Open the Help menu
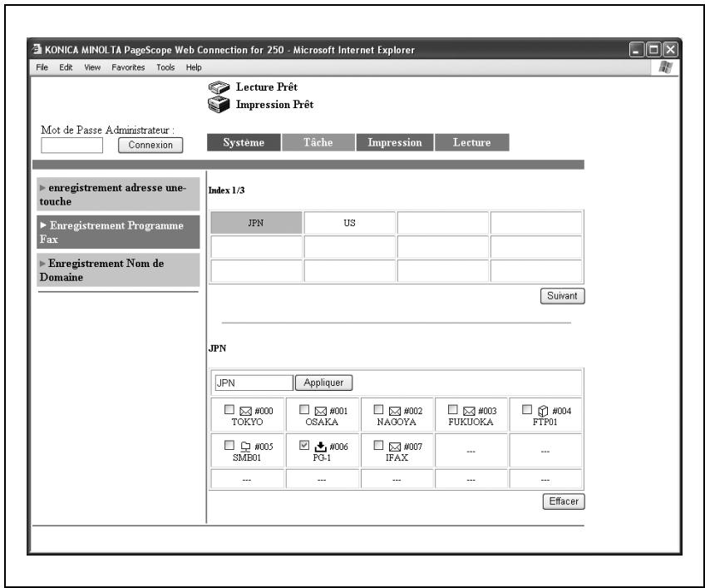Screen dimensions: 705x588 tap(194, 67)
